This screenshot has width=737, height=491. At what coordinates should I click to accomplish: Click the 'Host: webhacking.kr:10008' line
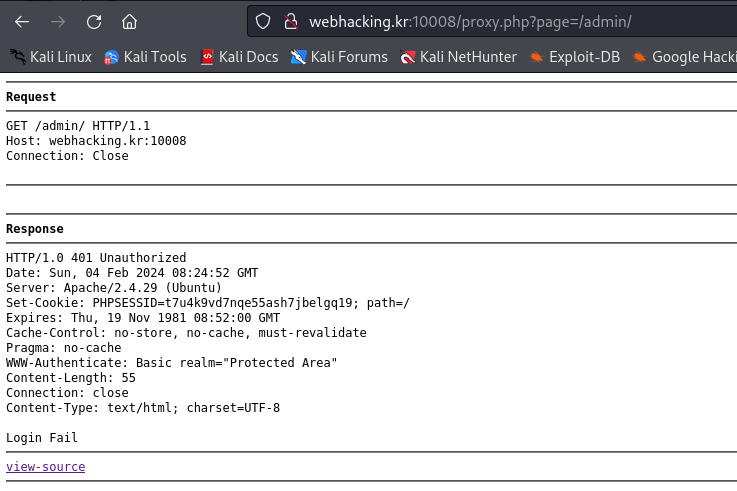[96, 141]
